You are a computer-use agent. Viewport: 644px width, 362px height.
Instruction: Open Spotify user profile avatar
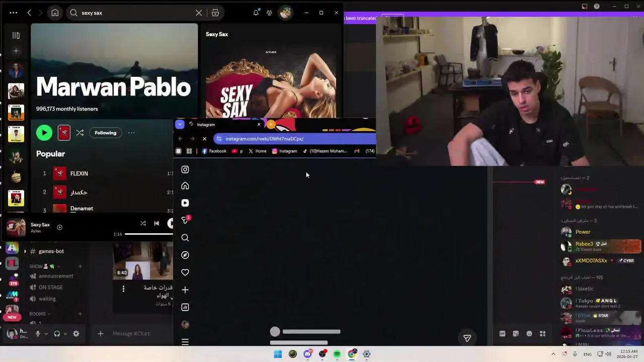point(285,13)
